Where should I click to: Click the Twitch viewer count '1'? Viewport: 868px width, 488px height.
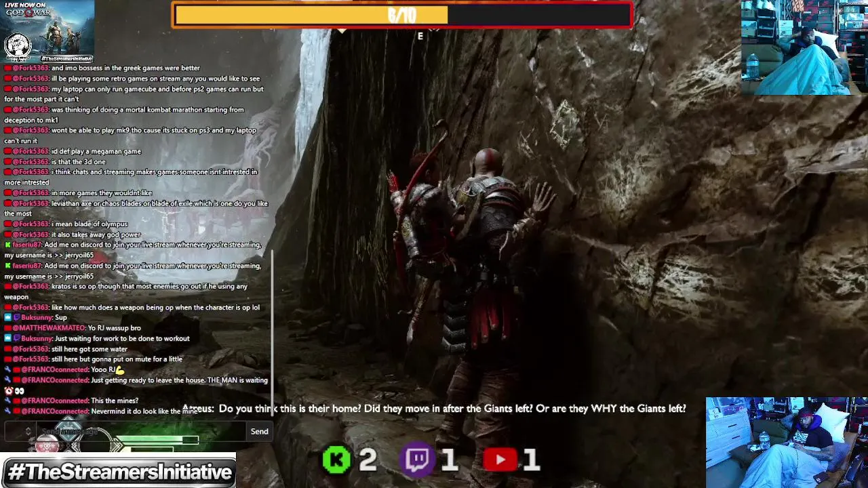click(x=448, y=461)
